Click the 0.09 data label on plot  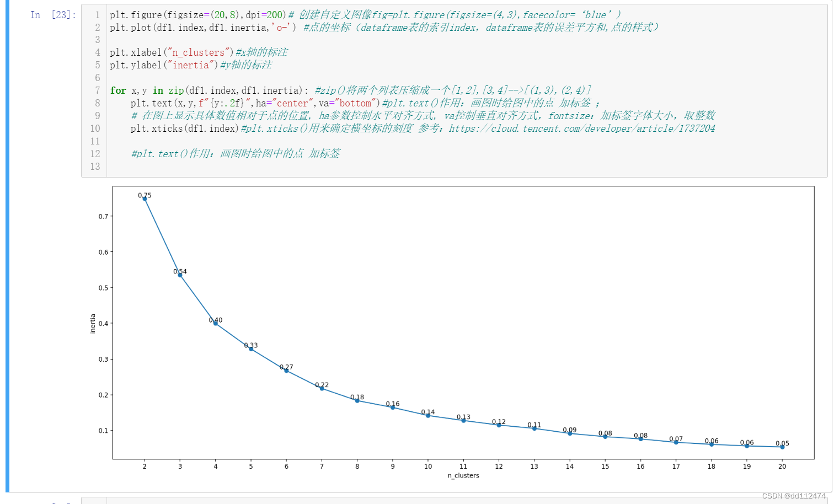[570, 430]
